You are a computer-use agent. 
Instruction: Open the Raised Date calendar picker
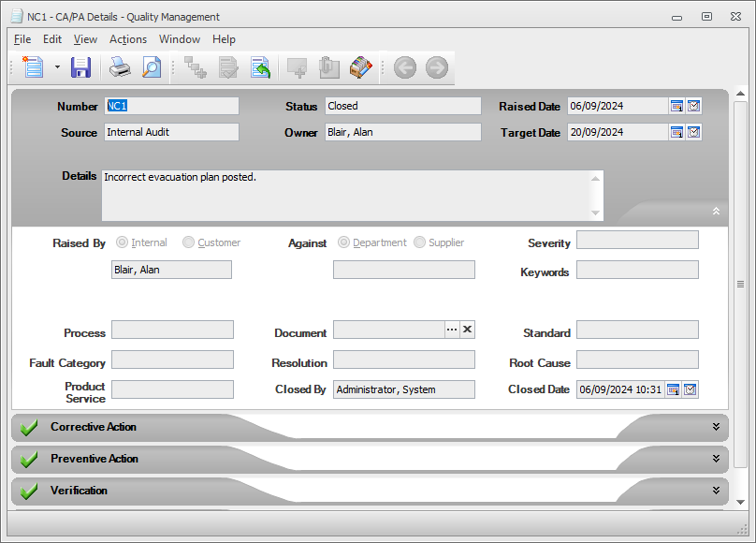[676, 106]
